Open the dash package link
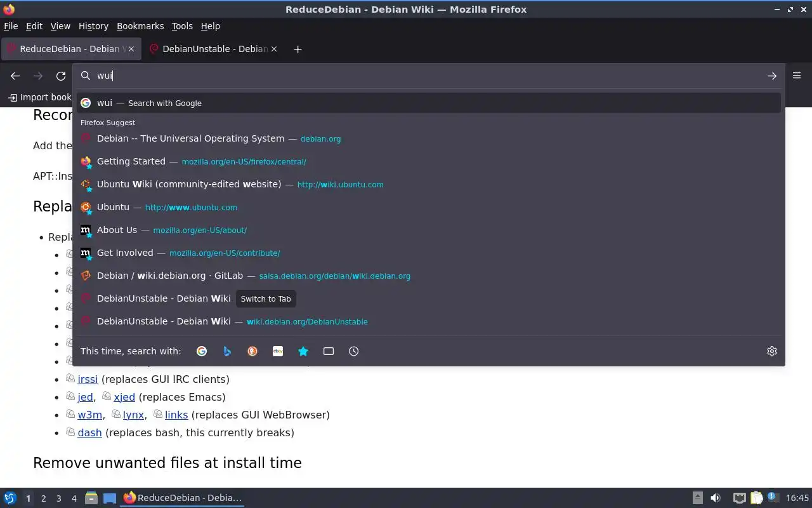Image resolution: width=812 pixels, height=508 pixels. [x=89, y=432]
